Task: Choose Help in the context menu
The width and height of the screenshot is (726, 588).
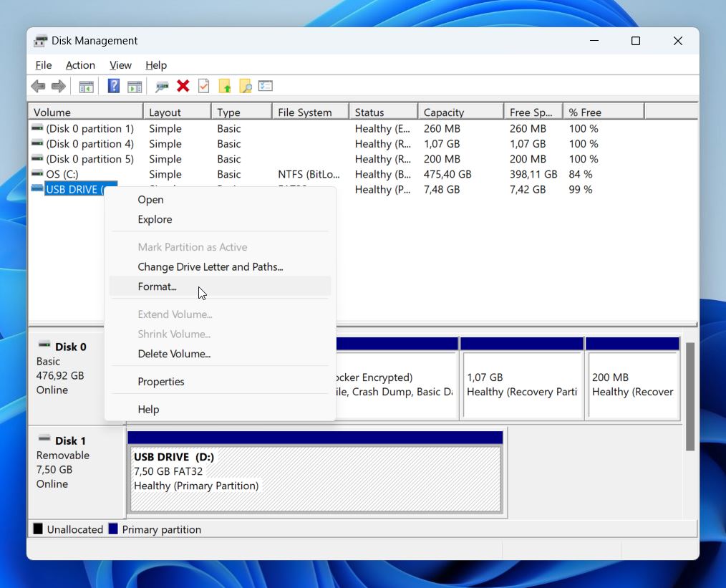Action: point(220,409)
